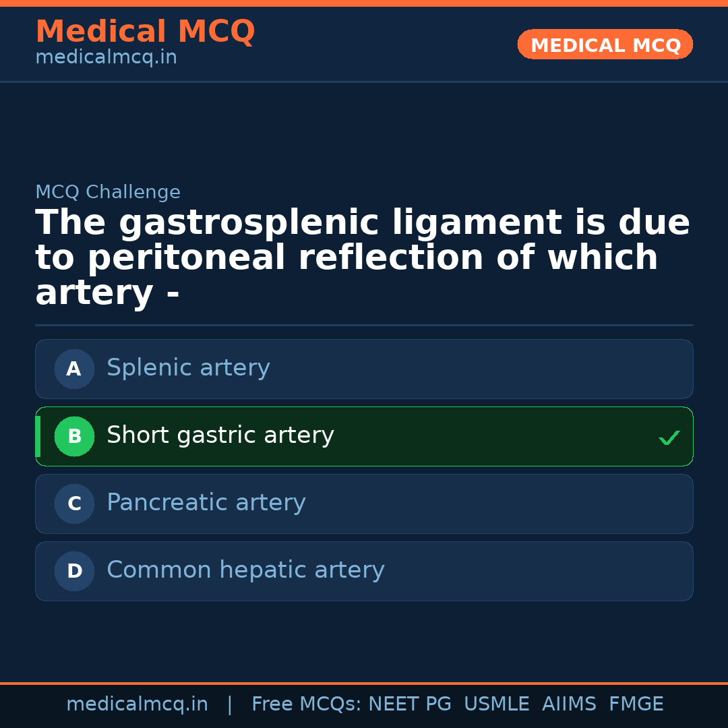Screen dimensions: 728x728
Task: Click the USMLE footer text
Action: point(496,704)
